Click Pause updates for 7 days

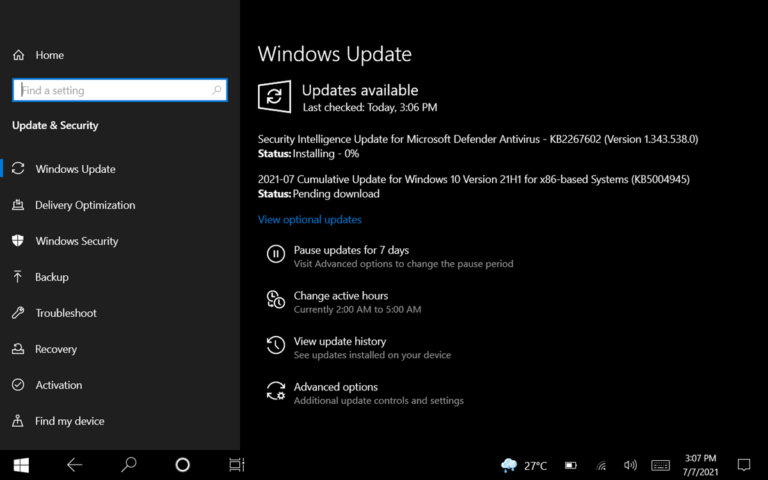point(351,250)
